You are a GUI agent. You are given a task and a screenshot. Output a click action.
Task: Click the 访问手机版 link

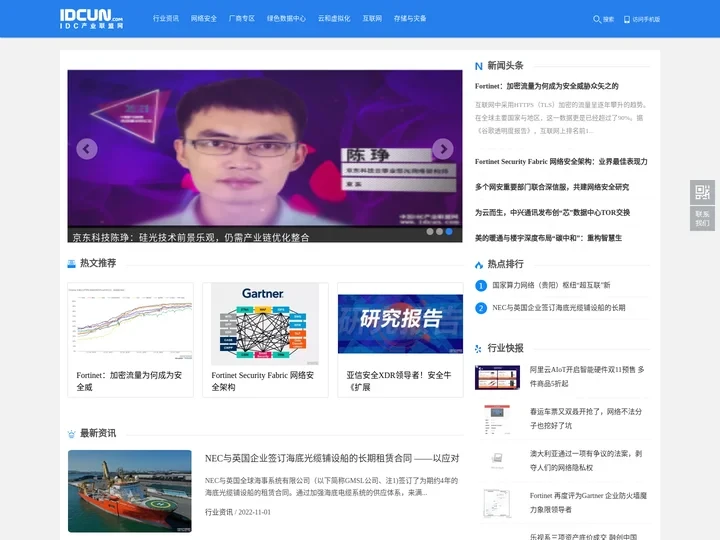[646, 19]
